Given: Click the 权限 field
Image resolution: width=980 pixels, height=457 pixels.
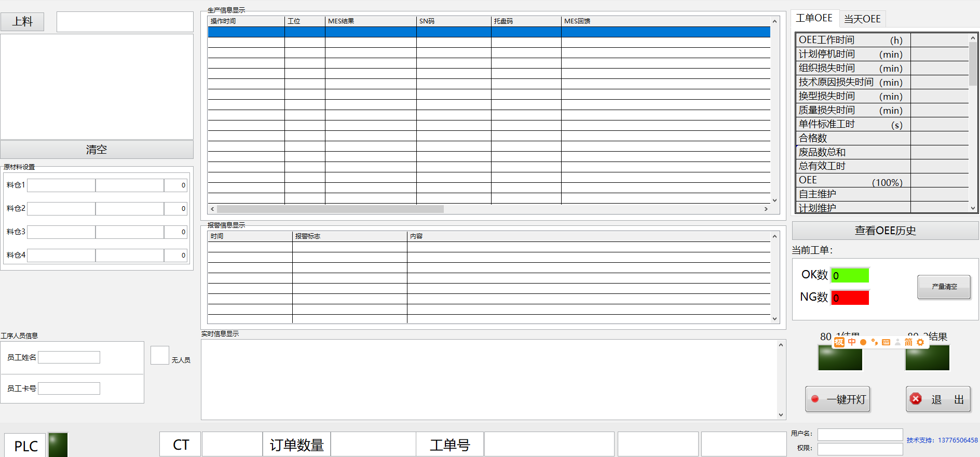Looking at the screenshot, I should (860, 449).
